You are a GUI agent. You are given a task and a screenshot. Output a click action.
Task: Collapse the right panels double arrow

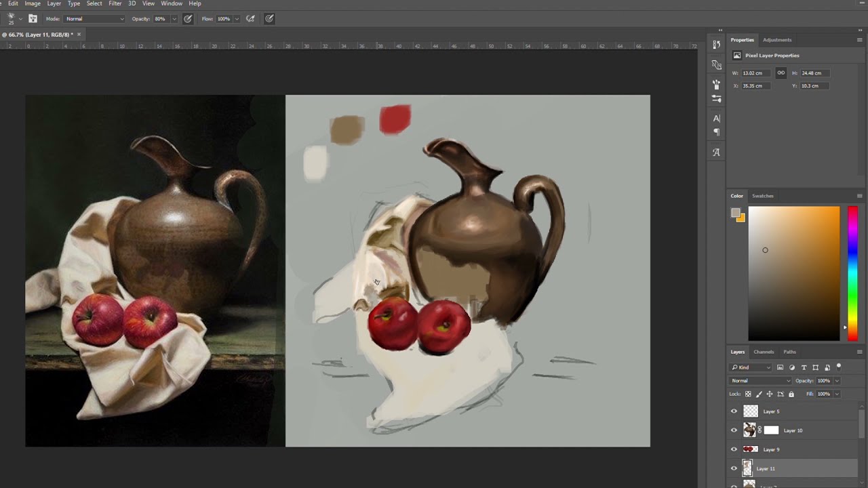[x=859, y=30]
